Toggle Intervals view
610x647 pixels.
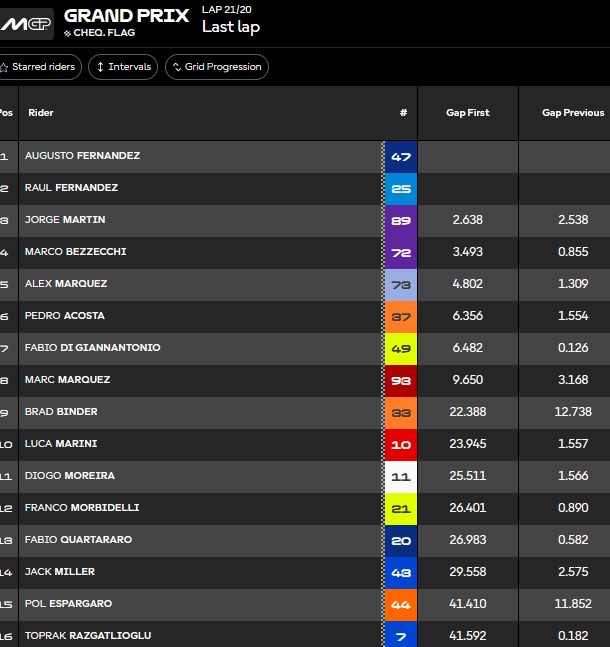pos(123,67)
